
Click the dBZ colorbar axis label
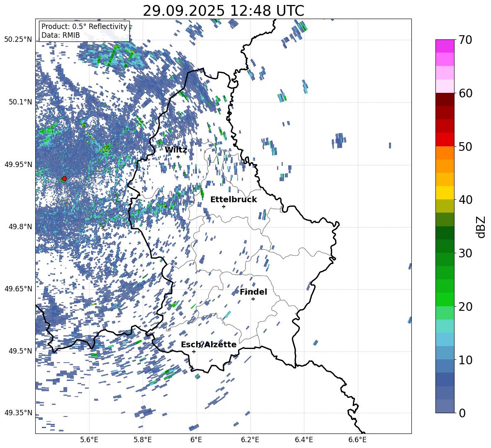(x=480, y=227)
